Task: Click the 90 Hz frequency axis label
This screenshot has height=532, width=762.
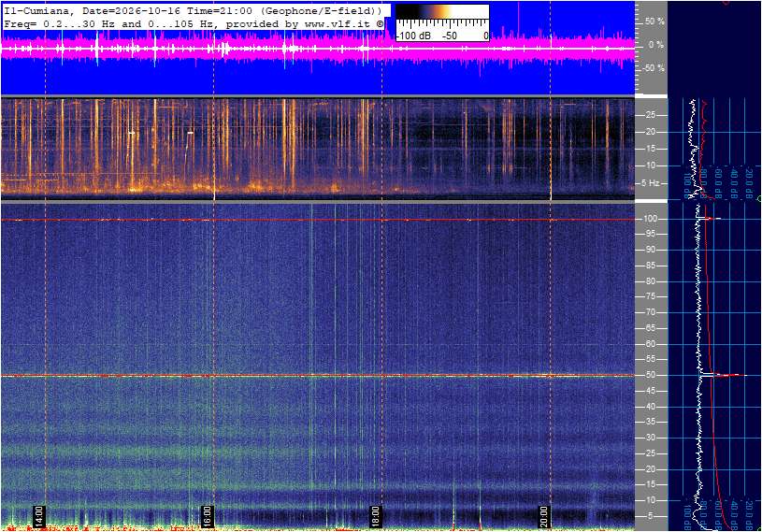Action: 650,250
